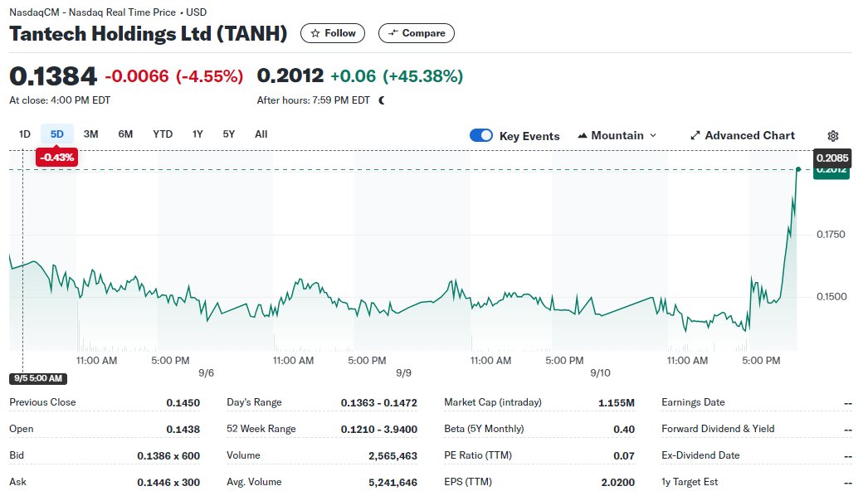Click the Previous Close value 0.1450
Screen dimensions: 868x496
coord(183,403)
